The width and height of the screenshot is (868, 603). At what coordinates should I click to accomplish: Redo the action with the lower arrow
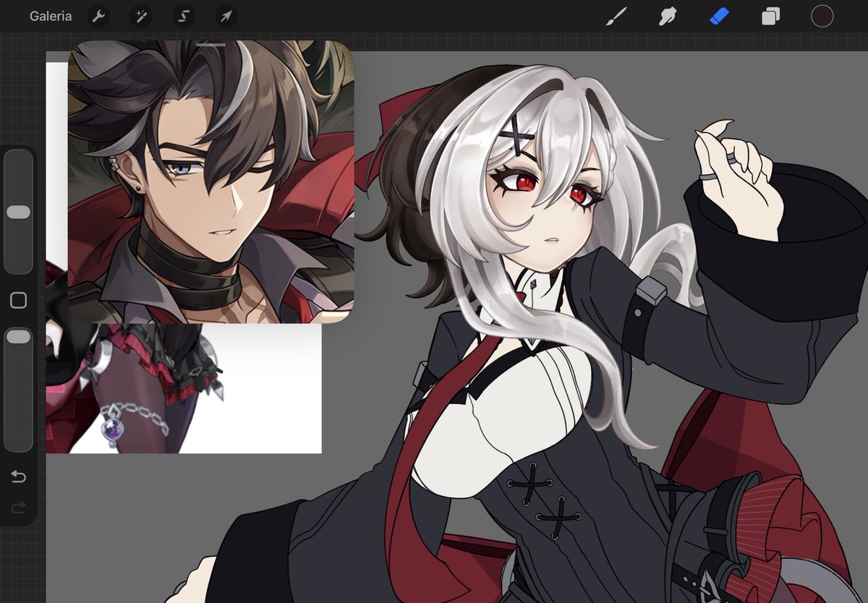click(18, 508)
